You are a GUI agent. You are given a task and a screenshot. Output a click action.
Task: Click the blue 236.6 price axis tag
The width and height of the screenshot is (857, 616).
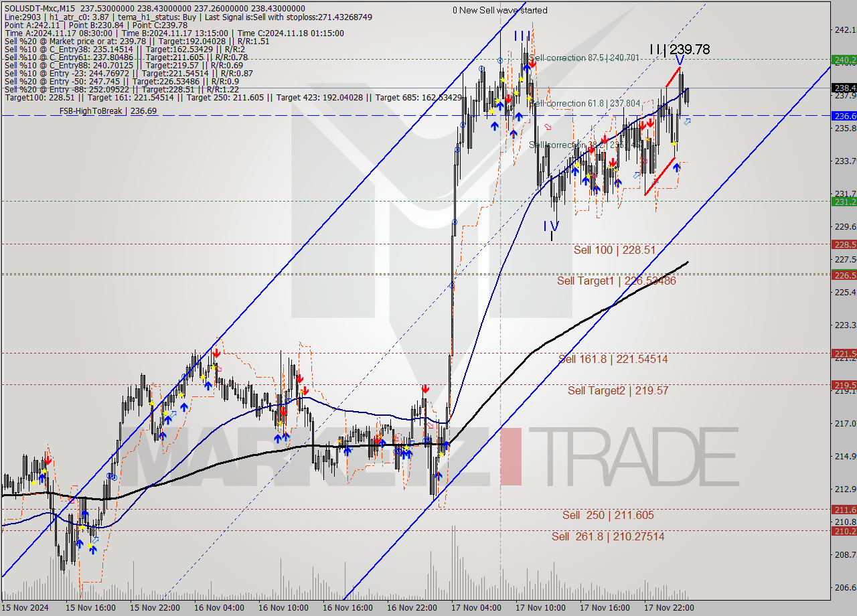pyautogui.click(x=844, y=116)
